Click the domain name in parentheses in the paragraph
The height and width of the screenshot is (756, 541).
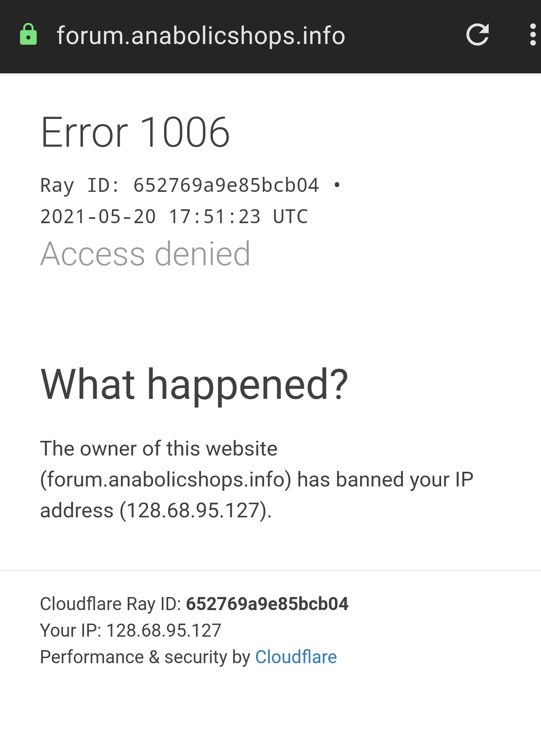coord(166,480)
